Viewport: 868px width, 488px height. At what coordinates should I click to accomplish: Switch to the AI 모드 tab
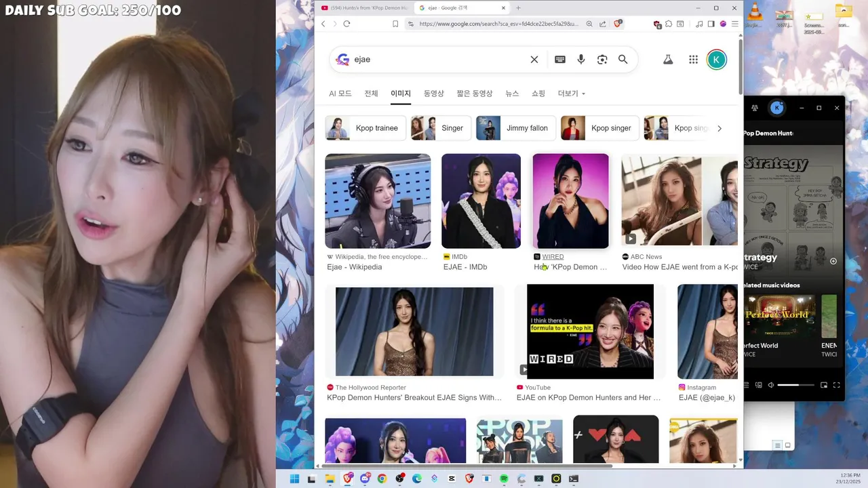[x=340, y=94]
